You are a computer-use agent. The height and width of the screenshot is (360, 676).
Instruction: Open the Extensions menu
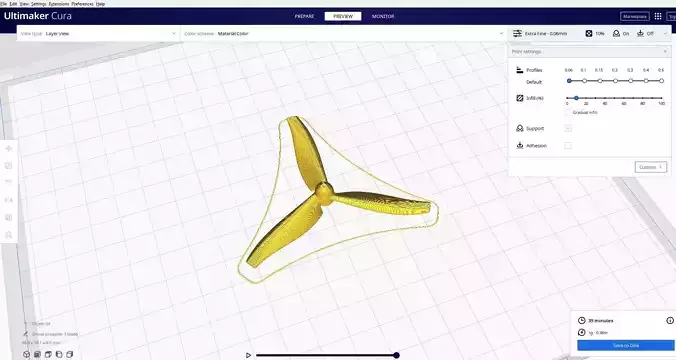(59, 3)
